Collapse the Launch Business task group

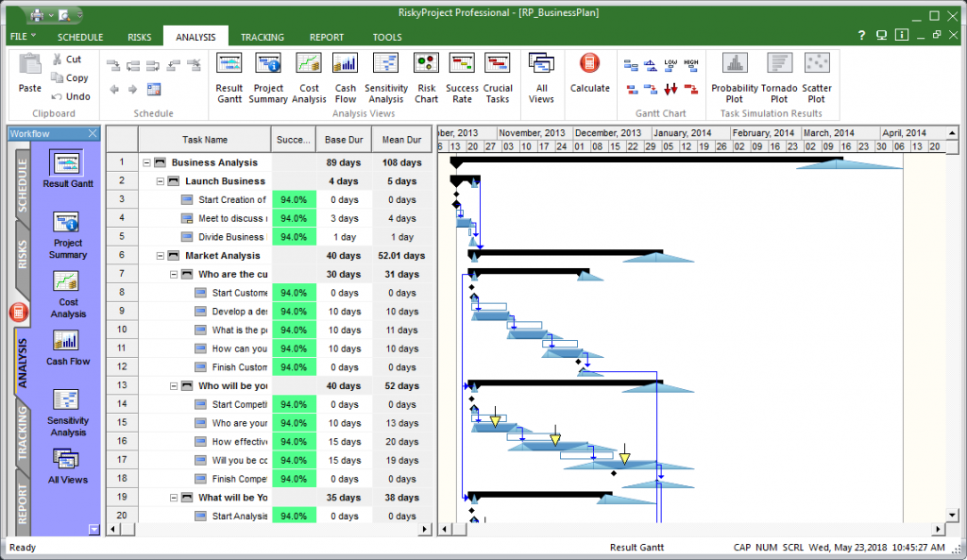161,181
